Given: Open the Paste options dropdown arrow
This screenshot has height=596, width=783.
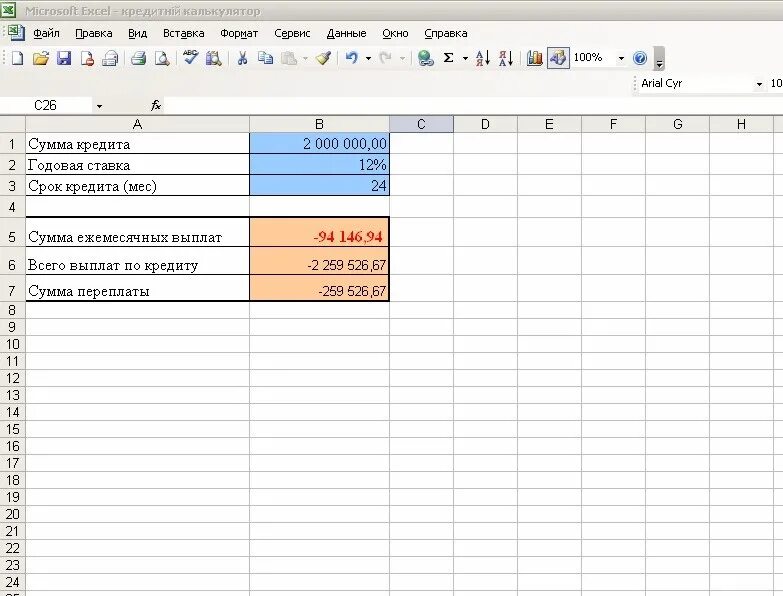Looking at the screenshot, I should click(305, 58).
